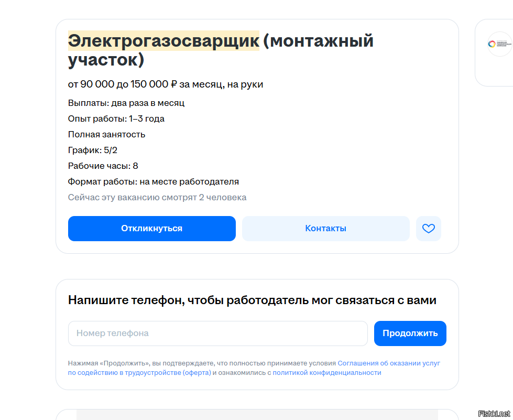This screenshot has width=513, height=420.
Task: Click the Рабочие часы: 8 line
Action: point(103,166)
